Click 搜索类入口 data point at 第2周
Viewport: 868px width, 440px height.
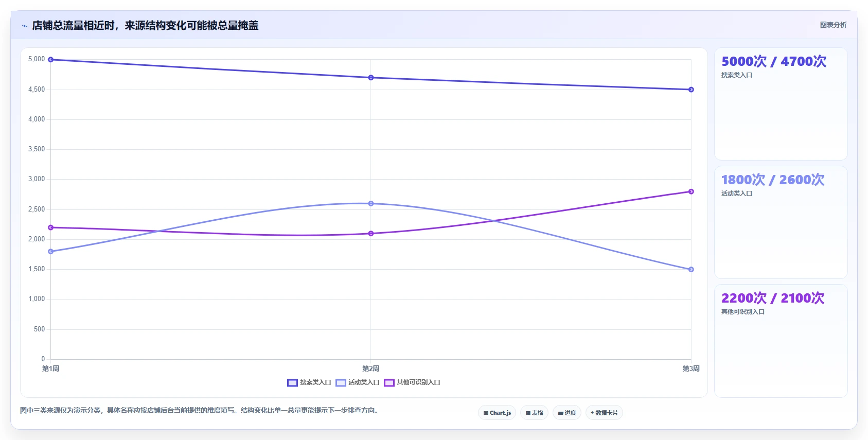point(370,78)
